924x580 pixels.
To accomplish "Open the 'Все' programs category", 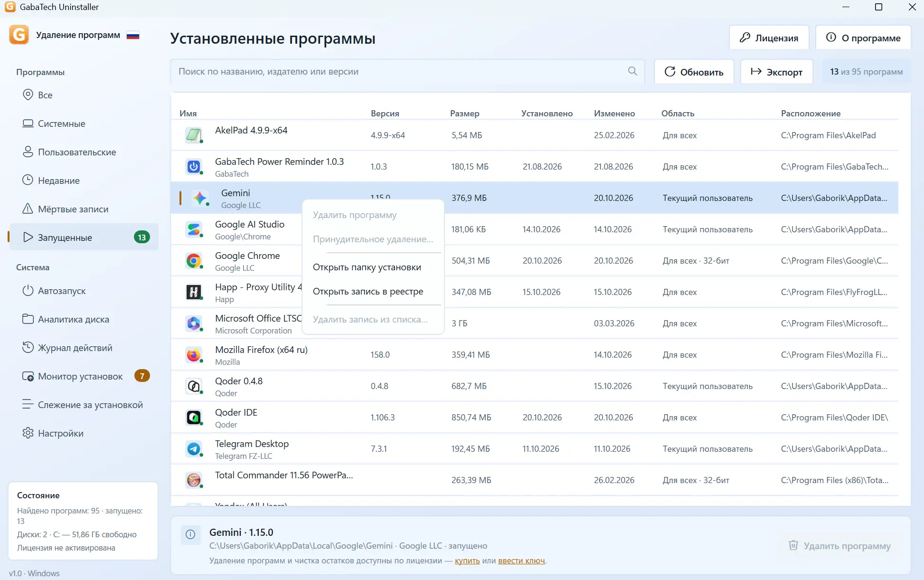I will tap(84, 95).
